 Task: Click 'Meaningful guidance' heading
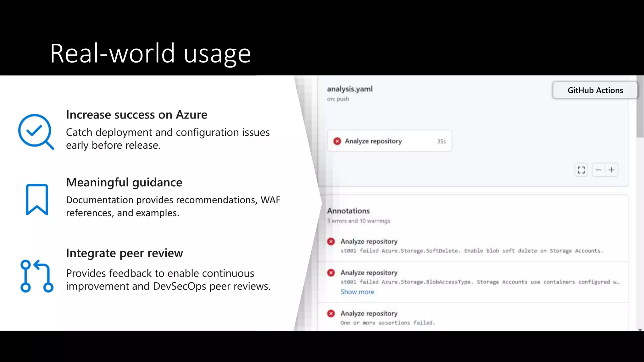[124, 183]
